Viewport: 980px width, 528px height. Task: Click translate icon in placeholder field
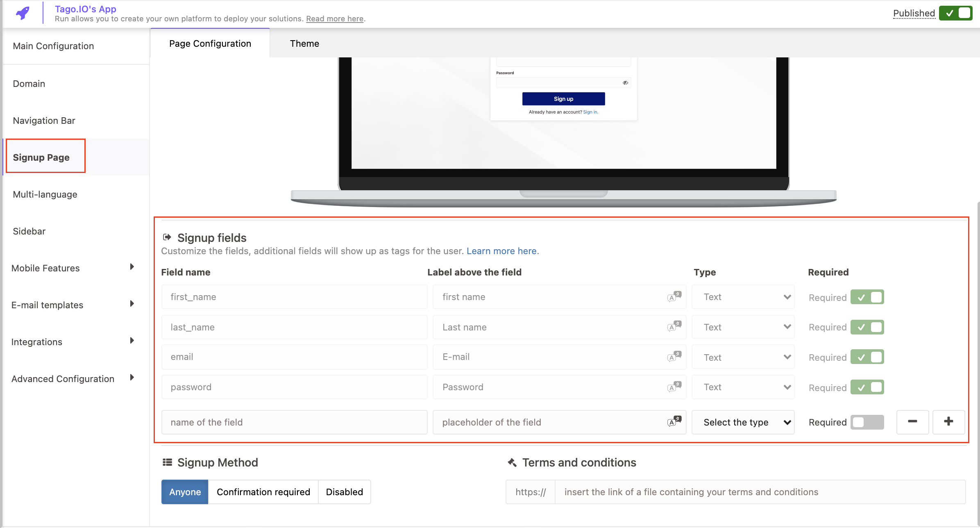click(674, 421)
